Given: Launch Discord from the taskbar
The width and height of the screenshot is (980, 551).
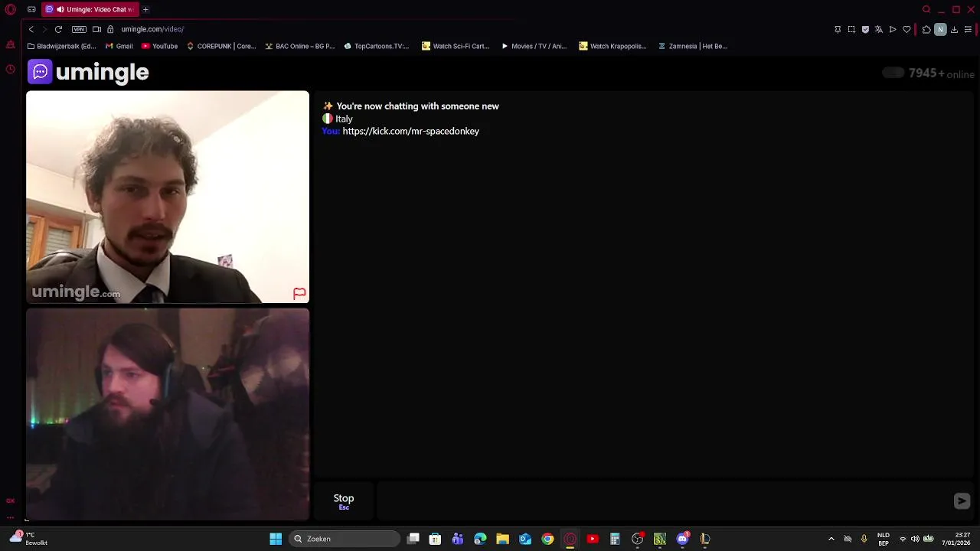Looking at the screenshot, I should [682, 539].
